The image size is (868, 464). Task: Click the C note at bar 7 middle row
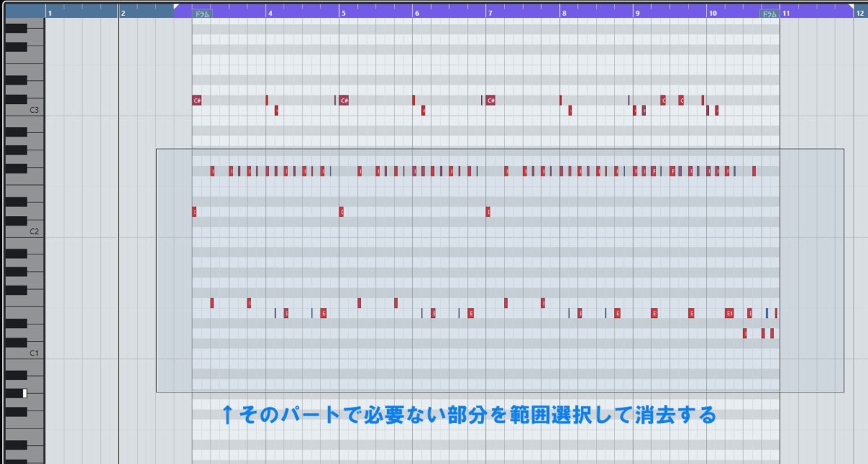point(490,211)
